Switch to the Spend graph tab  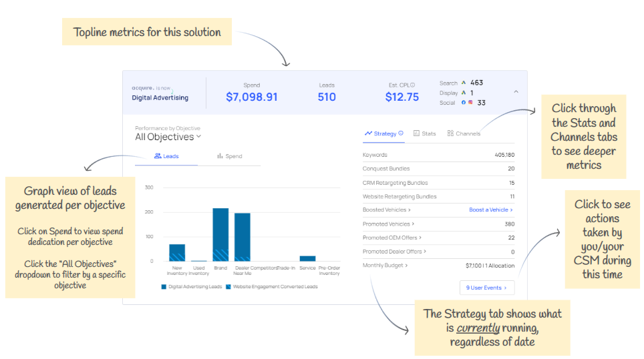point(229,156)
